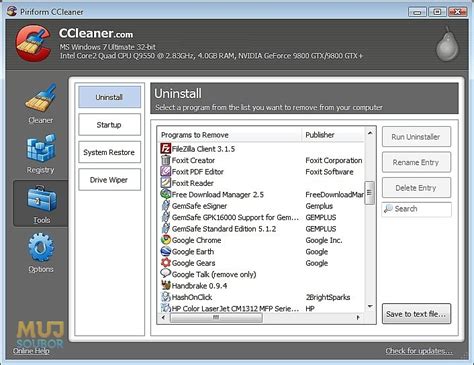Open the Options gear section

(41, 253)
